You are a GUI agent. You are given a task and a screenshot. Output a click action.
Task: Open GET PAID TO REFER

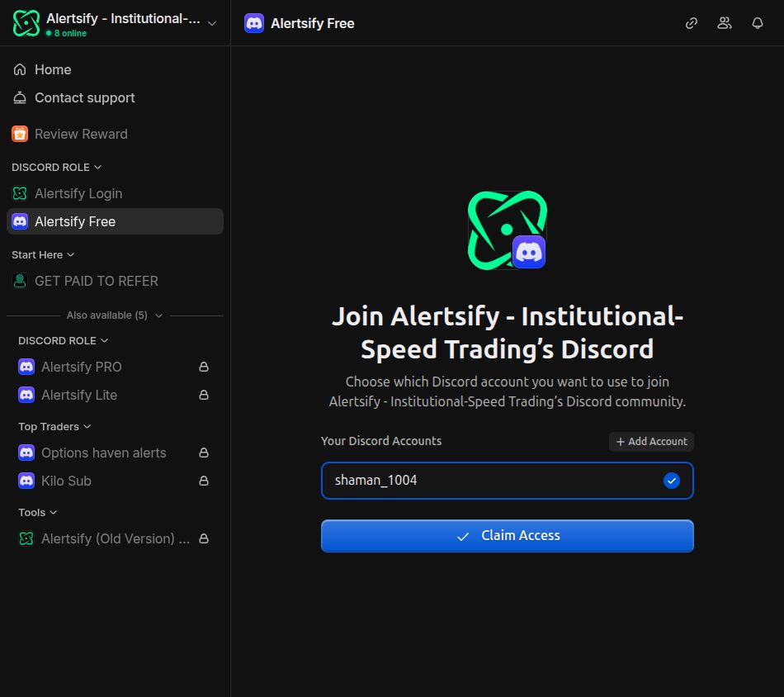[115, 282]
